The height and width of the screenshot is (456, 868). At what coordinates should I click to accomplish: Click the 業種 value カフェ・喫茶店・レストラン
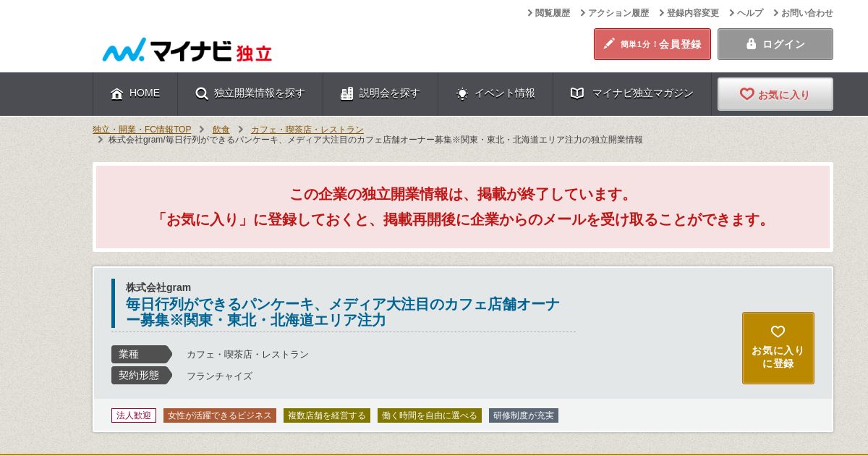click(x=247, y=354)
